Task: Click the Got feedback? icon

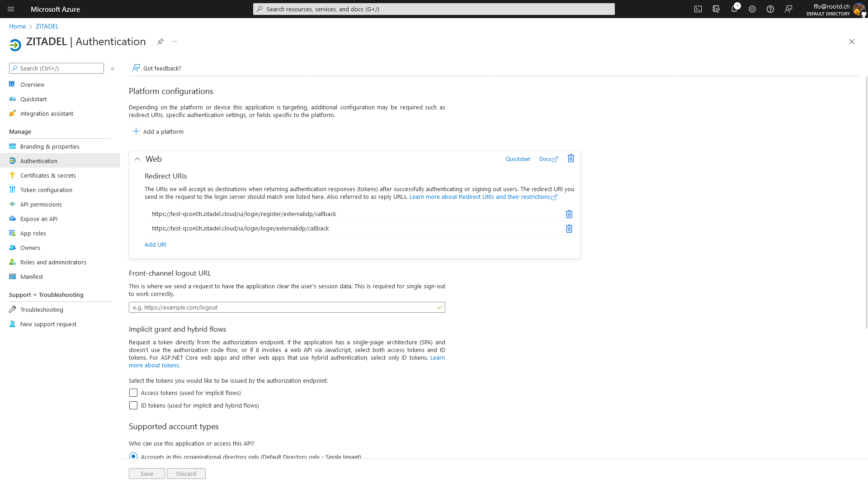Action: coord(136,68)
